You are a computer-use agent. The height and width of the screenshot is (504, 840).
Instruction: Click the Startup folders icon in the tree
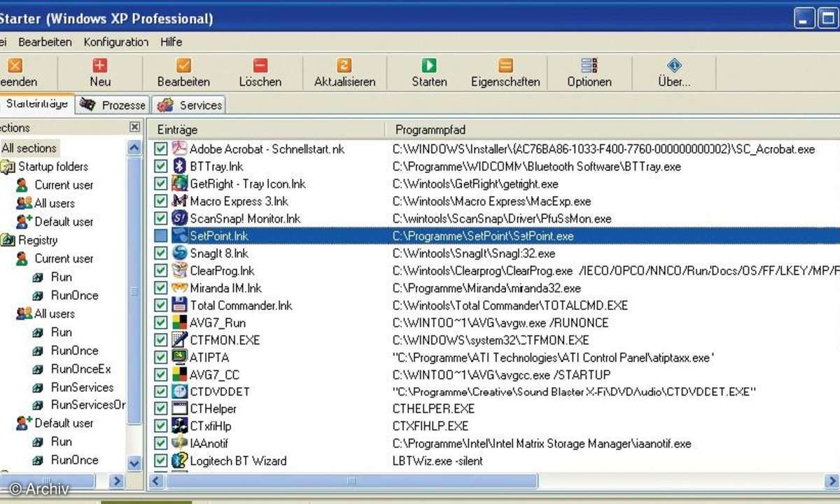tap(8, 167)
